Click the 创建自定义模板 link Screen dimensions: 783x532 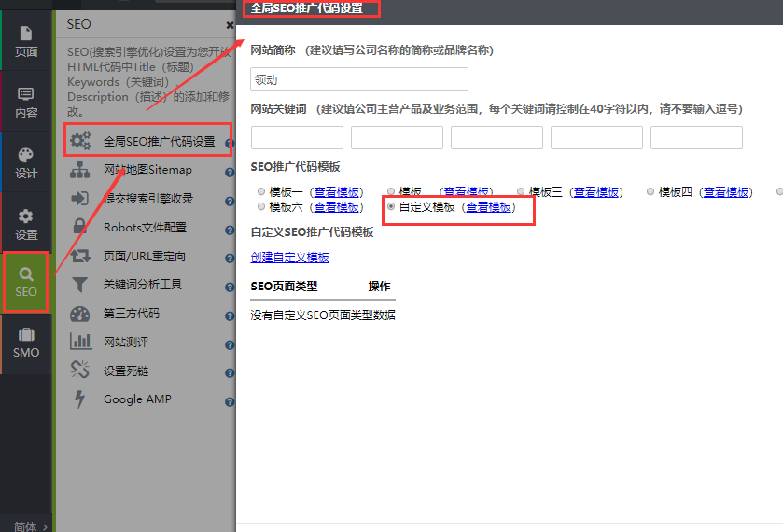(289, 258)
